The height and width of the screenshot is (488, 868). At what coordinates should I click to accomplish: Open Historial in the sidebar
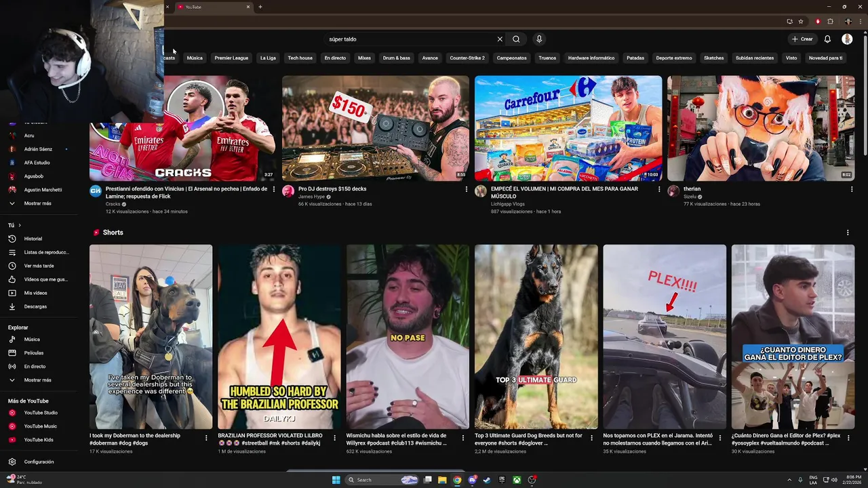tap(33, 239)
